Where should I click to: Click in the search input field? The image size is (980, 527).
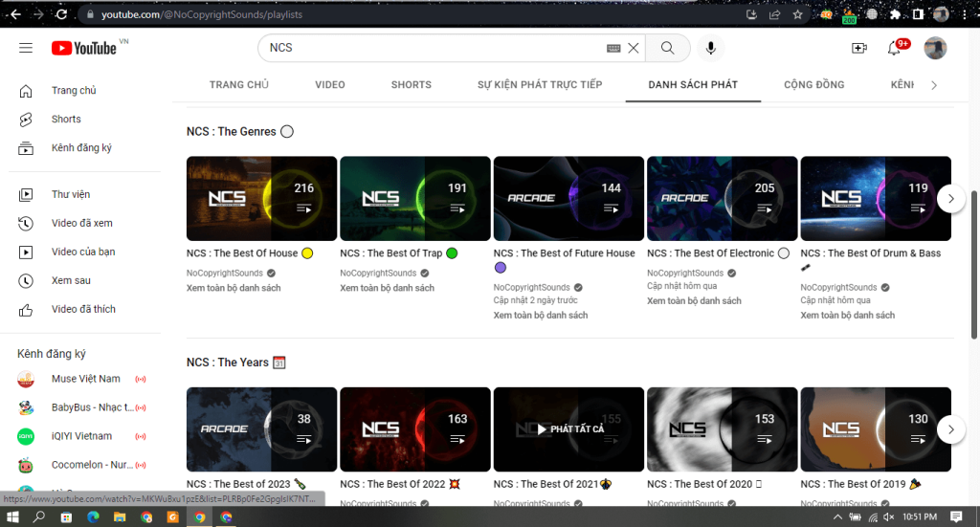(x=431, y=48)
